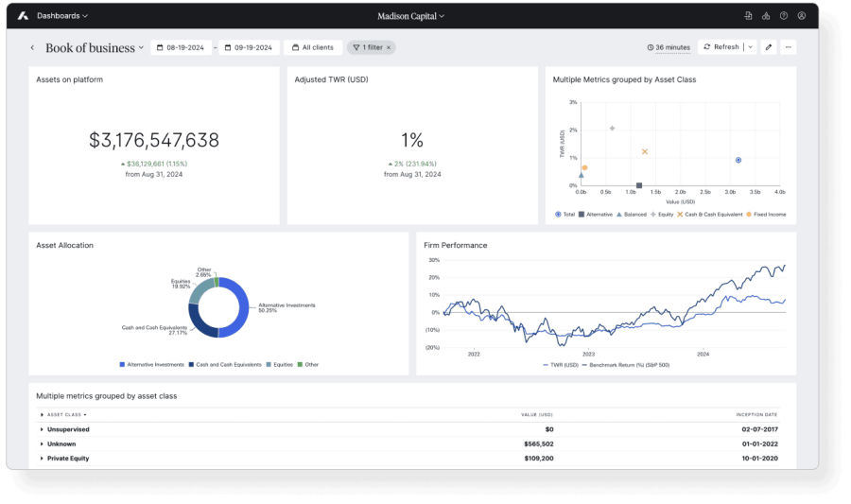Open the help question mark icon
851x504 pixels.
point(784,16)
